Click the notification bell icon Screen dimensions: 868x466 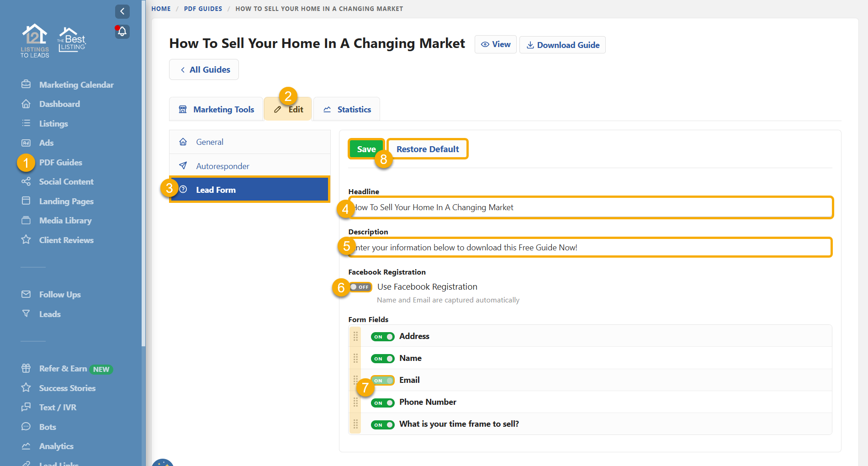pyautogui.click(x=122, y=32)
